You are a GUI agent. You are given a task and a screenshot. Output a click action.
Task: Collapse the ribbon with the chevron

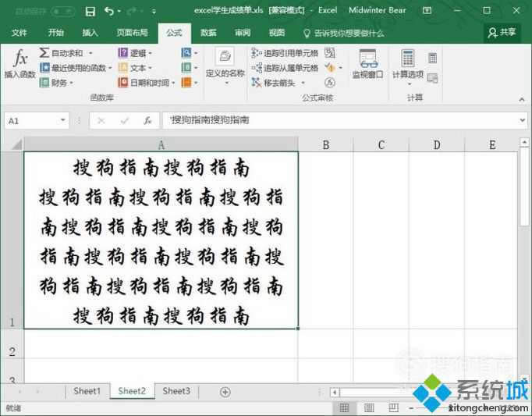click(x=522, y=99)
